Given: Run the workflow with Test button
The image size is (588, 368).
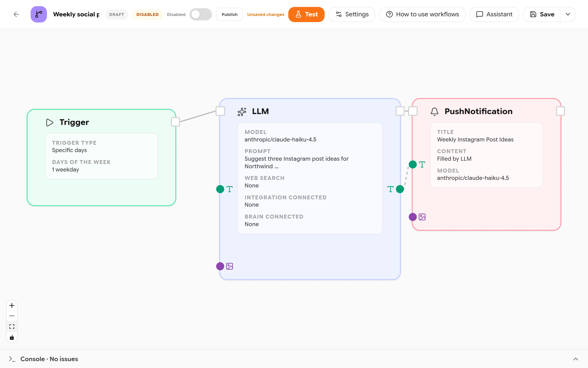Looking at the screenshot, I should (306, 14).
